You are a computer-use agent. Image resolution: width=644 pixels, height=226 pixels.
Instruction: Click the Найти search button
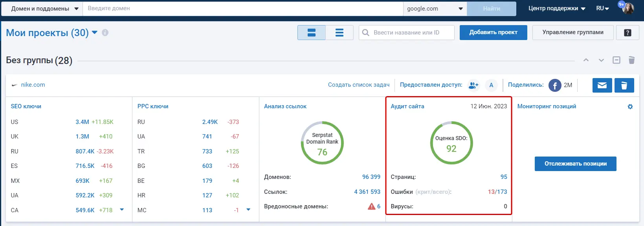492,8
